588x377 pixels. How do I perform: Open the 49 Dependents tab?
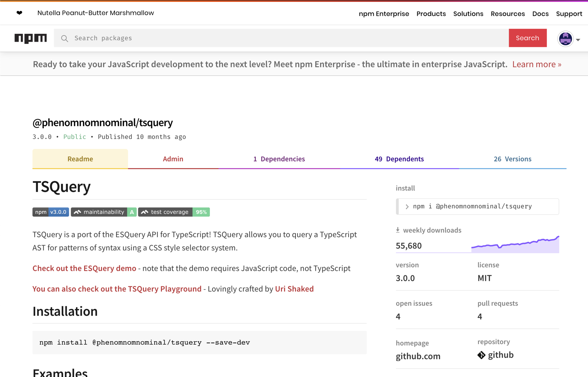tap(399, 159)
